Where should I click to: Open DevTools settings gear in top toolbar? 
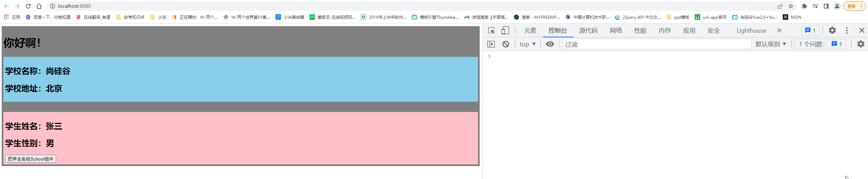click(x=832, y=31)
